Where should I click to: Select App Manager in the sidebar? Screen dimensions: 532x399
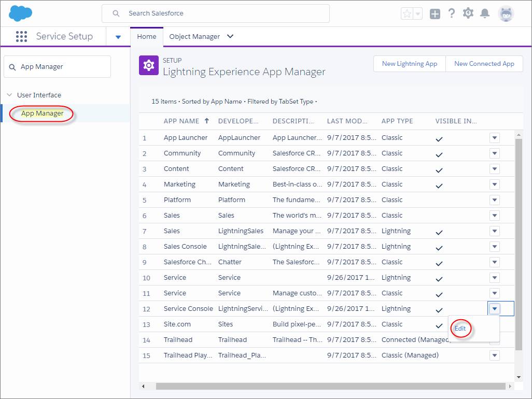coord(42,113)
